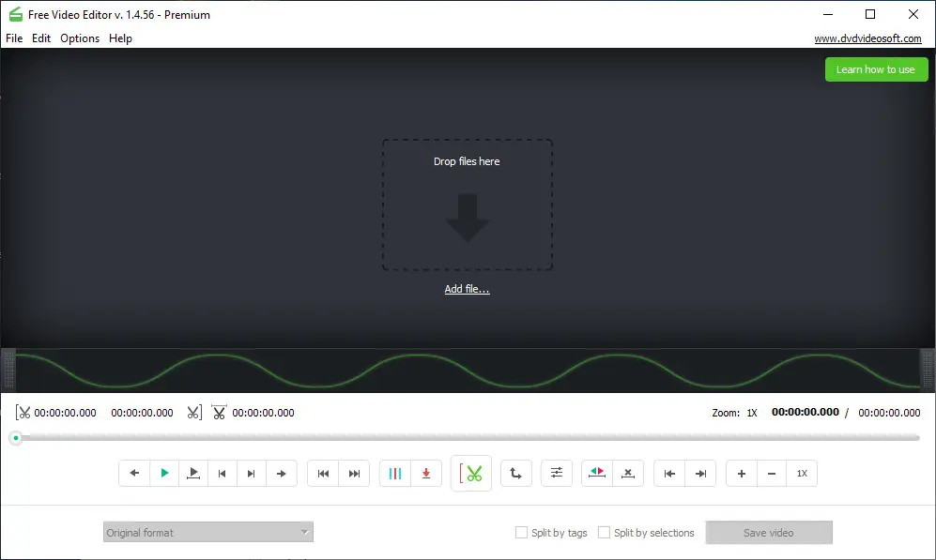Click the red down arrow add tag button
The height and width of the screenshot is (560, 936).
tap(426, 474)
